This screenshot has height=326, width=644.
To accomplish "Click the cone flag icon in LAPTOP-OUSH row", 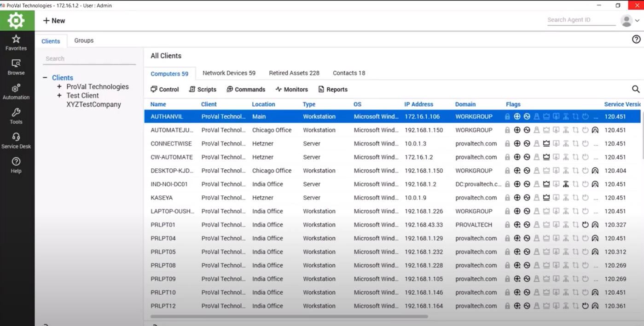I will click(x=537, y=212).
